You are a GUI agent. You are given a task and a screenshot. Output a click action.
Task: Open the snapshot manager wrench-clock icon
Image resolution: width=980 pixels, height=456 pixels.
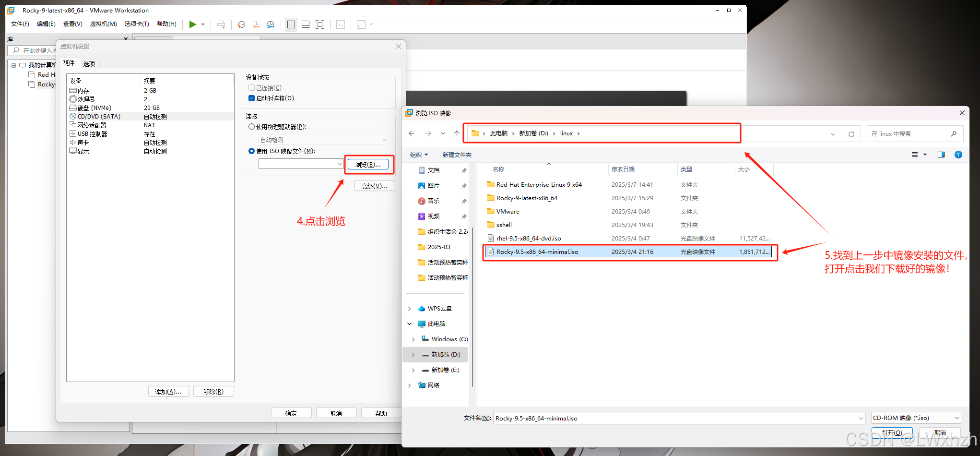(x=271, y=24)
